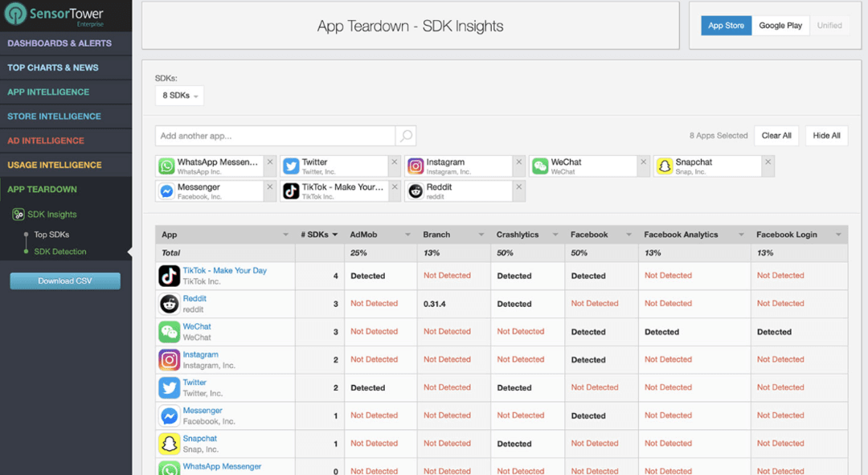Viewport: 868px width, 475px height.
Task: Select the App Store platform toggle
Action: pyautogui.click(x=726, y=26)
